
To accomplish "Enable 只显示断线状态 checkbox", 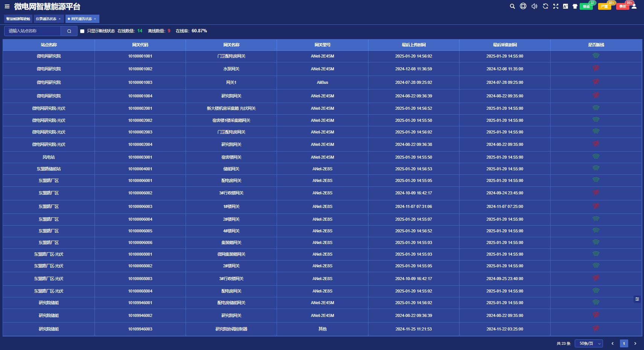I will click(x=82, y=31).
